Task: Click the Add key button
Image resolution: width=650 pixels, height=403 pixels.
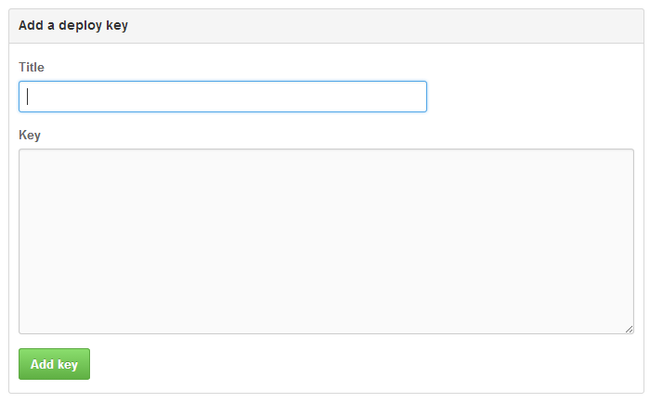Action: tap(54, 364)
